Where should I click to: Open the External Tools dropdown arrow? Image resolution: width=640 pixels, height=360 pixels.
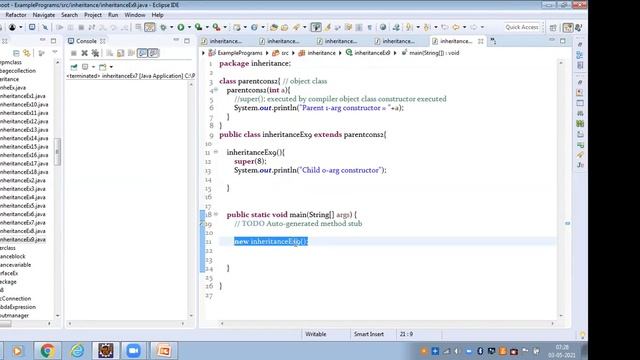tap(225, 27)
